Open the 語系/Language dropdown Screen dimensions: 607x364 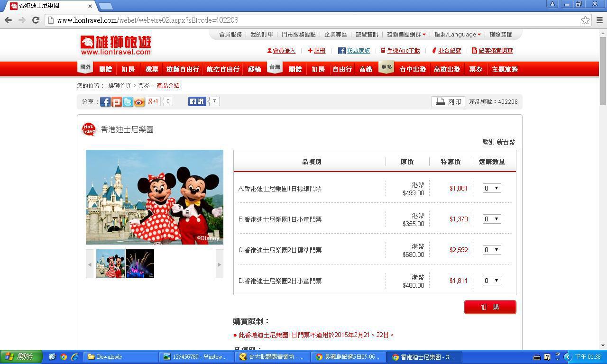[x=458, y=35]
